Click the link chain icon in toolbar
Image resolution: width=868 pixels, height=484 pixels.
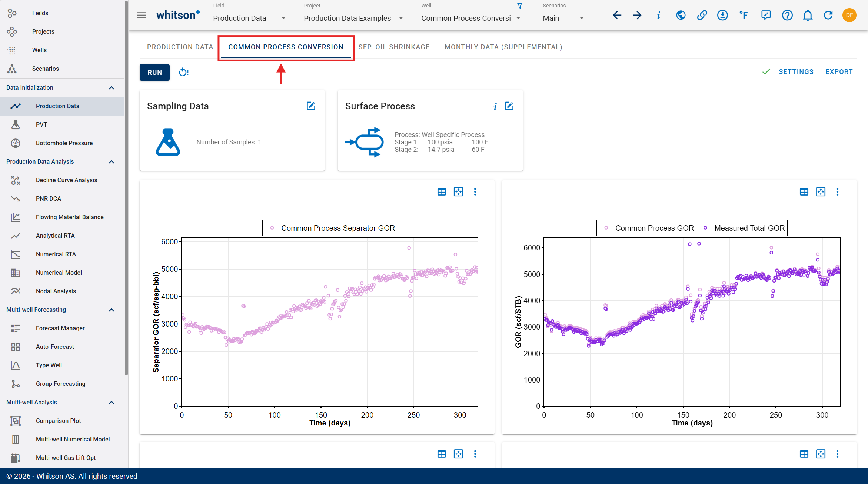pyautogui.click(x=702, y=15)
